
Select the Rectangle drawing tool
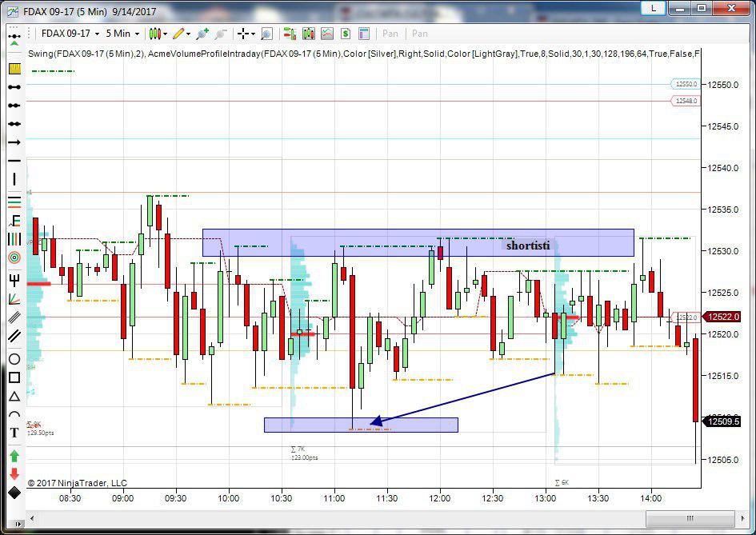[14, 377]
